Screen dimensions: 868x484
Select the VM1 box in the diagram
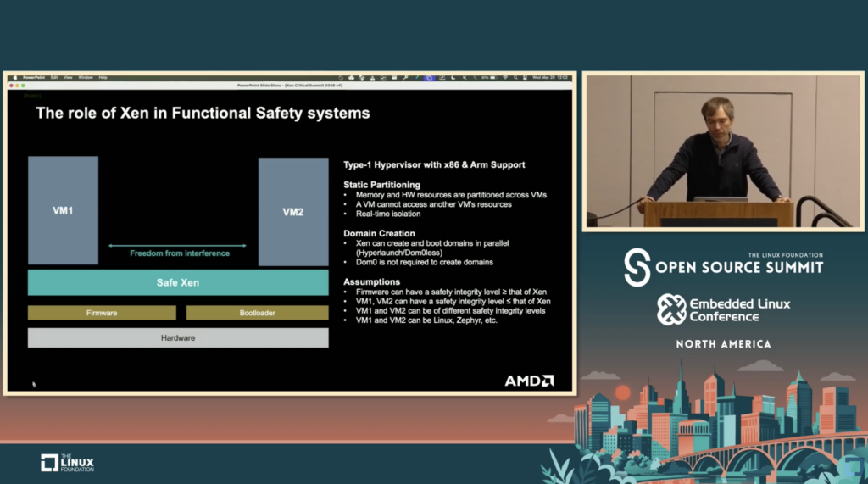pyautogui.click(x=63, y=210)
